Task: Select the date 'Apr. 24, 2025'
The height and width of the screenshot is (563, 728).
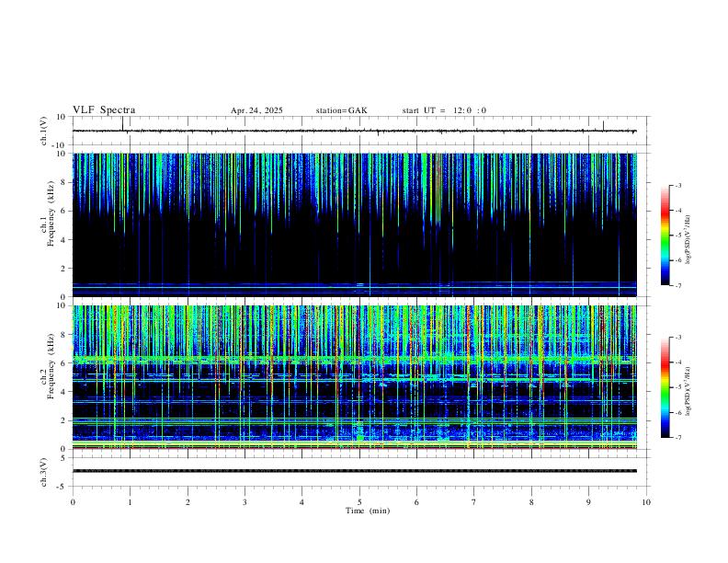Action: [x=256, y=110]
